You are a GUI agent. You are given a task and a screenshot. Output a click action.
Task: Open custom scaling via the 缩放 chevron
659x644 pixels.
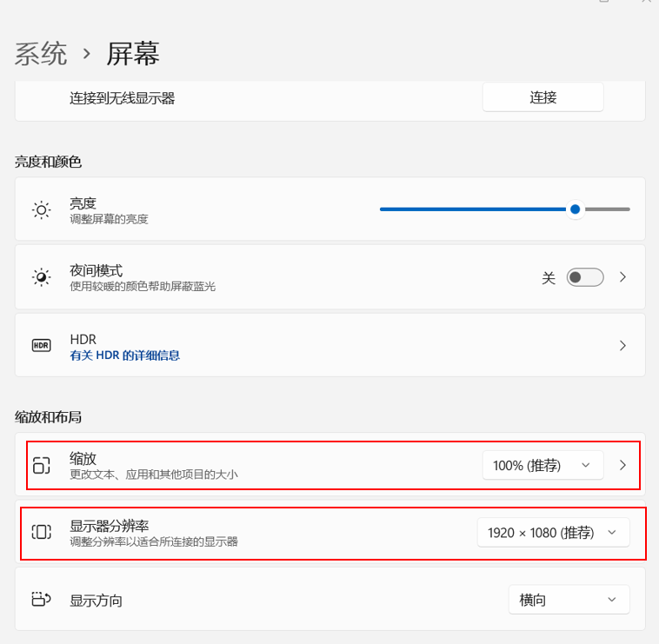point(622,465)
